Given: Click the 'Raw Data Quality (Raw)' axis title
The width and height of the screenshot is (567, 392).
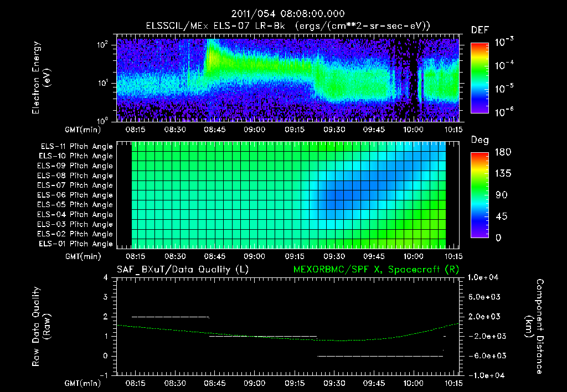Looking at the screenshot, I should (x=41, y=326).
